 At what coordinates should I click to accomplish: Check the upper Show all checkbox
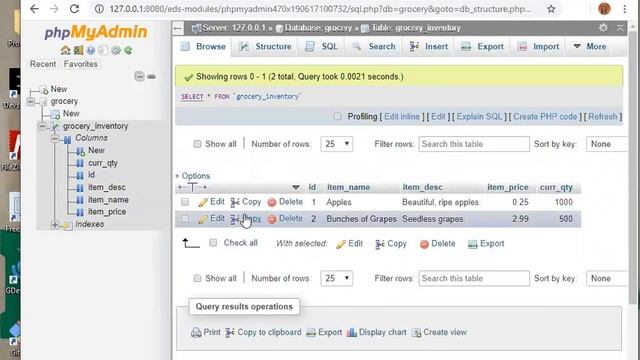point(197,144)
